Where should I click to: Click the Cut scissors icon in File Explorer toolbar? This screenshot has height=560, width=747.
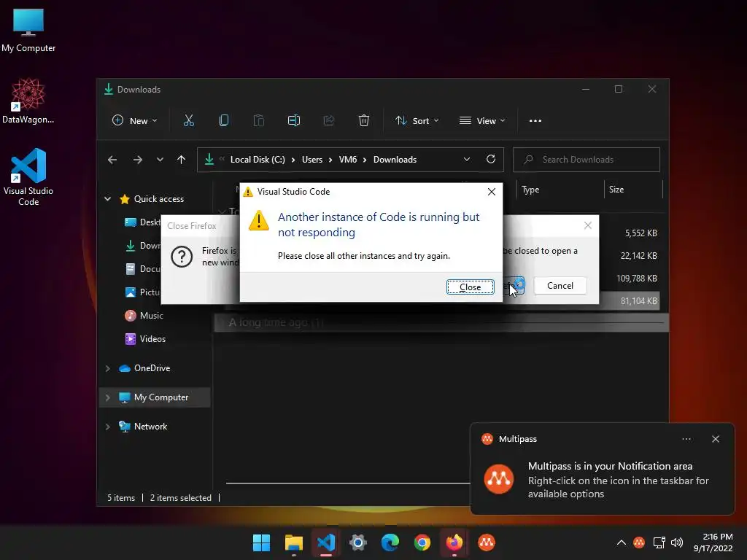[x=189, y=120]
